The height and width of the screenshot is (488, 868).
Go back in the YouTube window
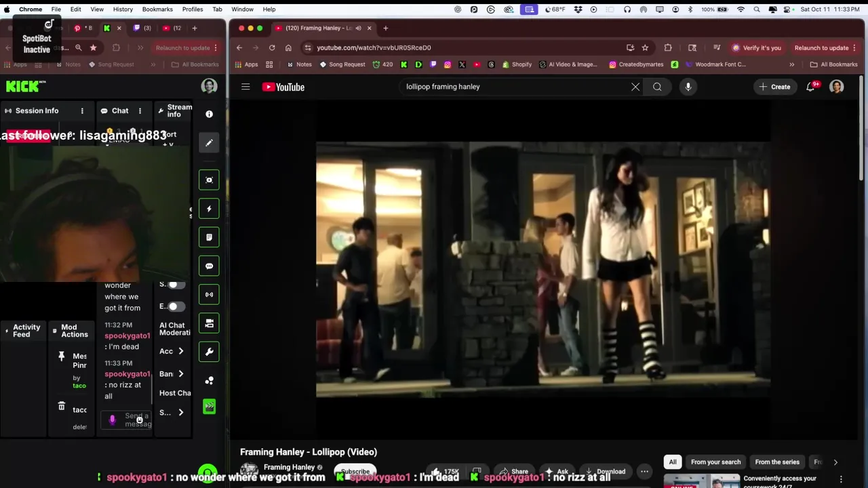click(239, 47)
